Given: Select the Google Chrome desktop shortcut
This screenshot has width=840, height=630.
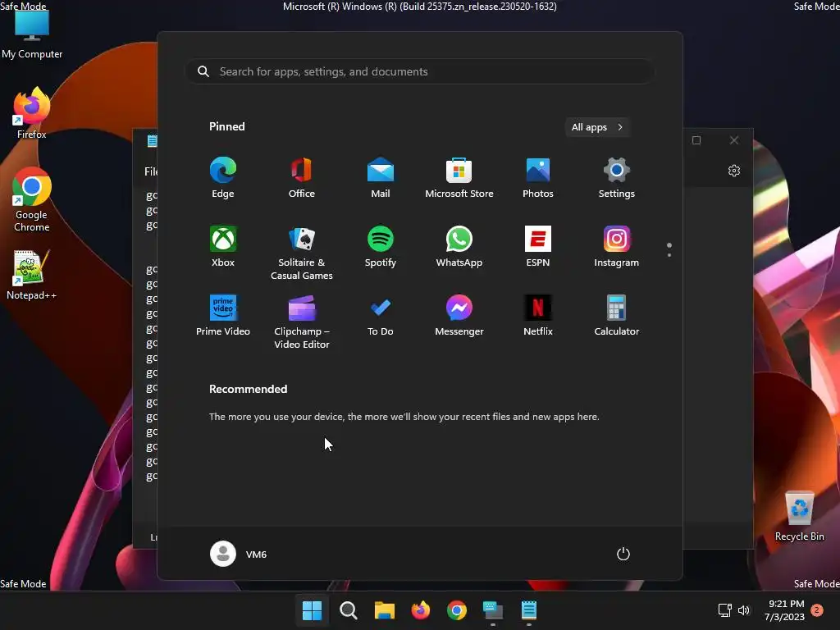Looking at the screenshot, I should pyautogui.click(x=32, y=199).
